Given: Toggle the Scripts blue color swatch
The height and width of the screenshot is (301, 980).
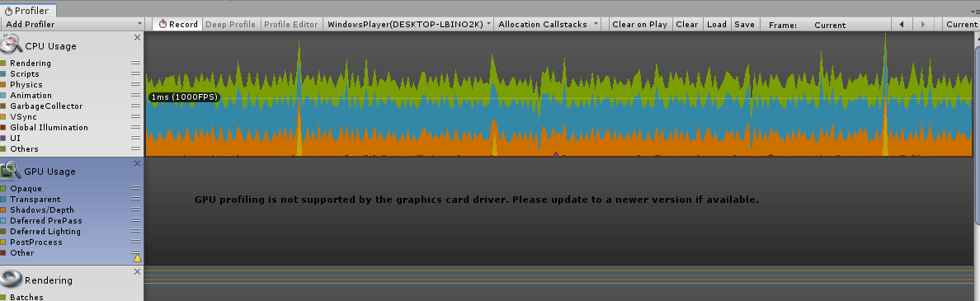Looking at the screenshot, I should pyautogui.click(x=3, y=73).
